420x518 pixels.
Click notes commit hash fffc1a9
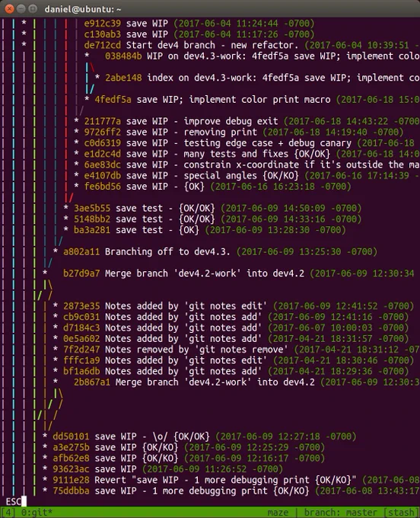pyautogui.click(x=81, y=361)
